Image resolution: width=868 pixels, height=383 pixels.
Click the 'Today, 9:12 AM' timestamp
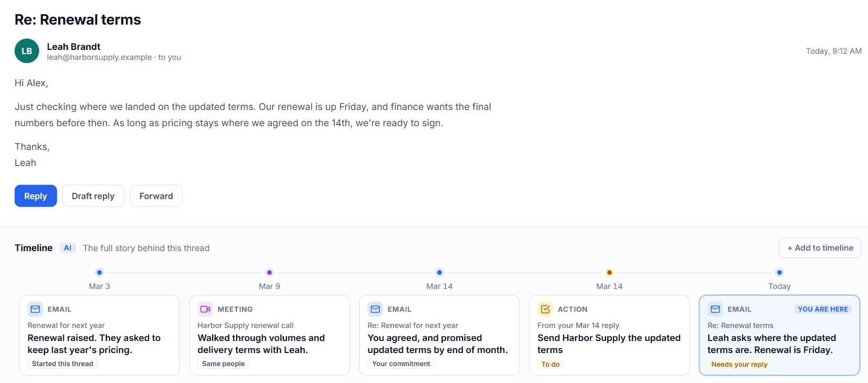click(x=833, y=51)
